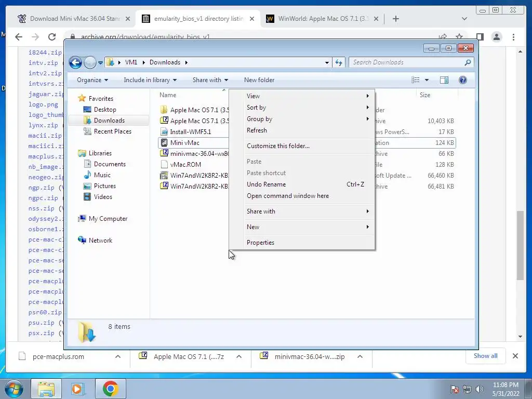Click the logo.png link
The height and width of the screenshot is (399, 532).
(x=43, y=104)
